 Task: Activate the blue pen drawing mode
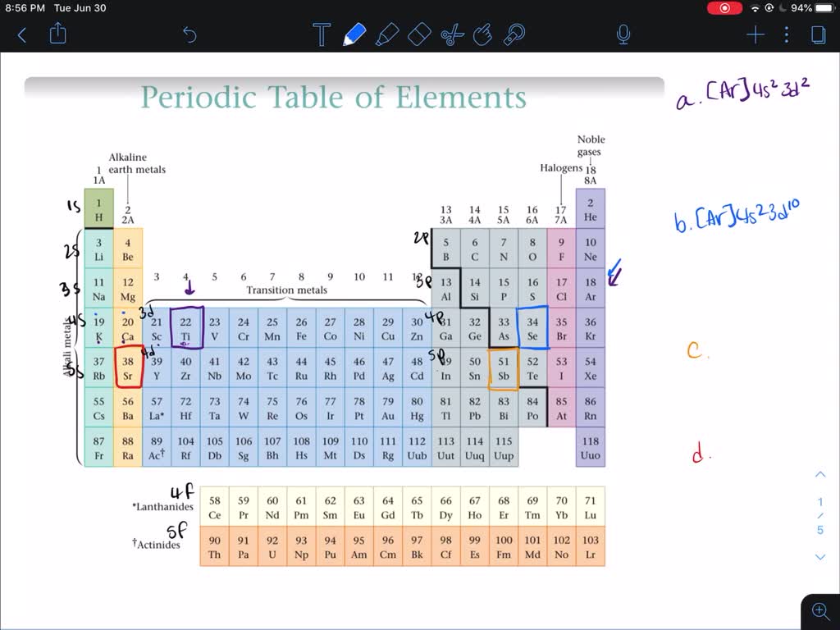[x=354, y=34]
